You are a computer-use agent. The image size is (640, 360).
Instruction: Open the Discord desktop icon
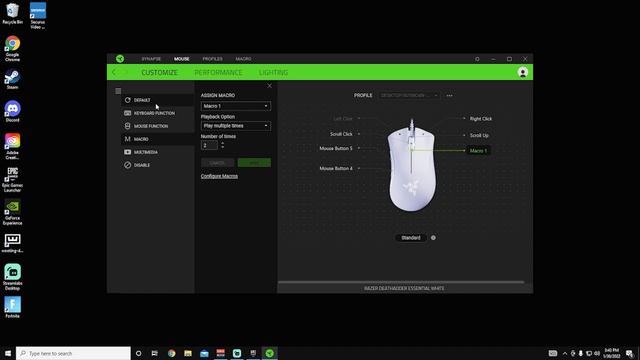(13, 111)
